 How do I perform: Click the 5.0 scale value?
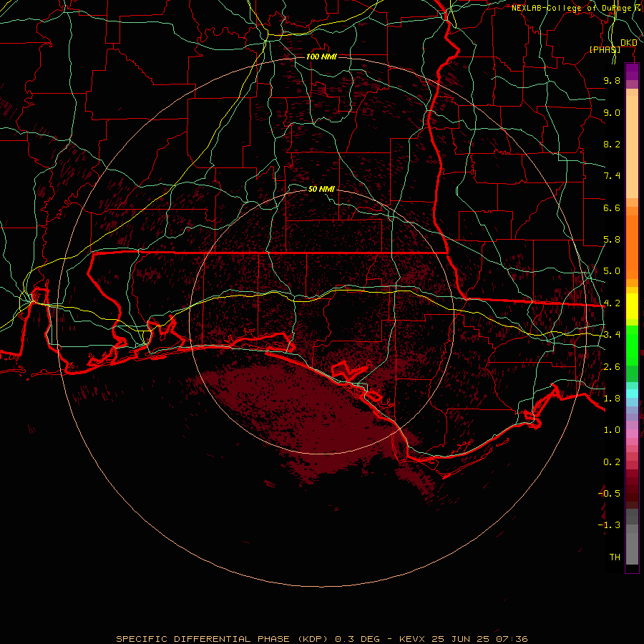click(612, 271)
